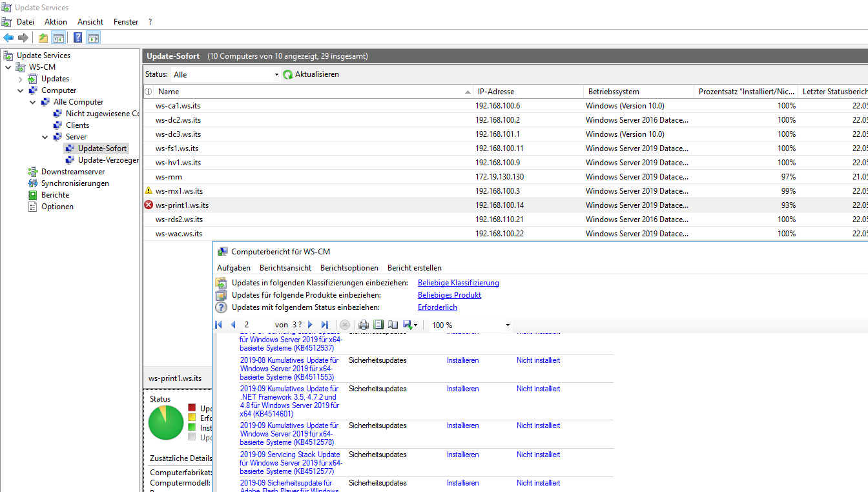Click warning icon beside ws-mx1.ws.its
The width and height of the screenshot is (868, 492).
[149, 191]
